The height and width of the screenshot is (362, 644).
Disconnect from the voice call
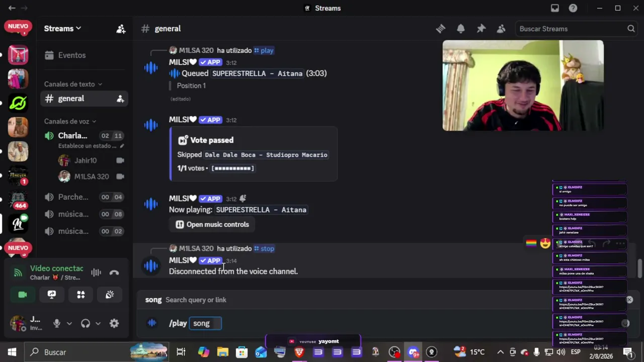pyautogui.click(x=114, y=273)
